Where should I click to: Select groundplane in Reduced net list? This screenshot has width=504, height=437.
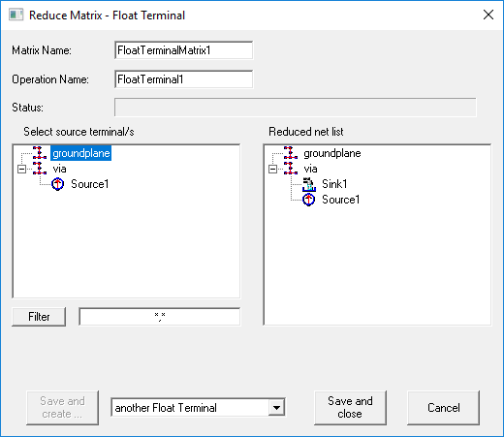[x=332, y=153]
